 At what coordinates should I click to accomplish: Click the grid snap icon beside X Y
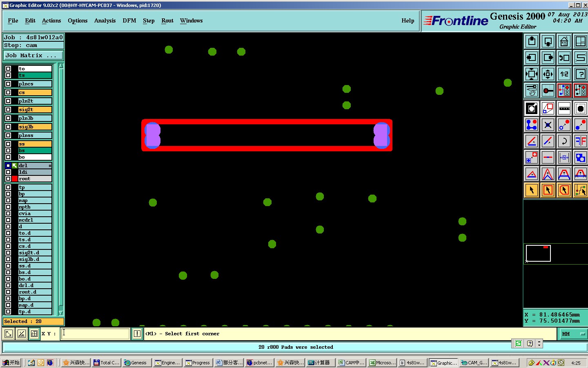tap(35, 334)
